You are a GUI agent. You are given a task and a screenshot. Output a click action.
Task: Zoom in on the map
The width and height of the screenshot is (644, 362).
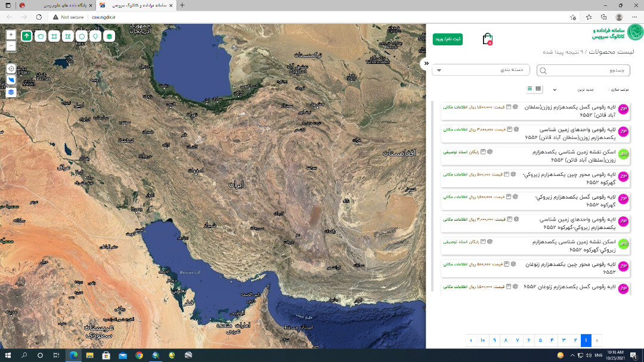[11, 35]
